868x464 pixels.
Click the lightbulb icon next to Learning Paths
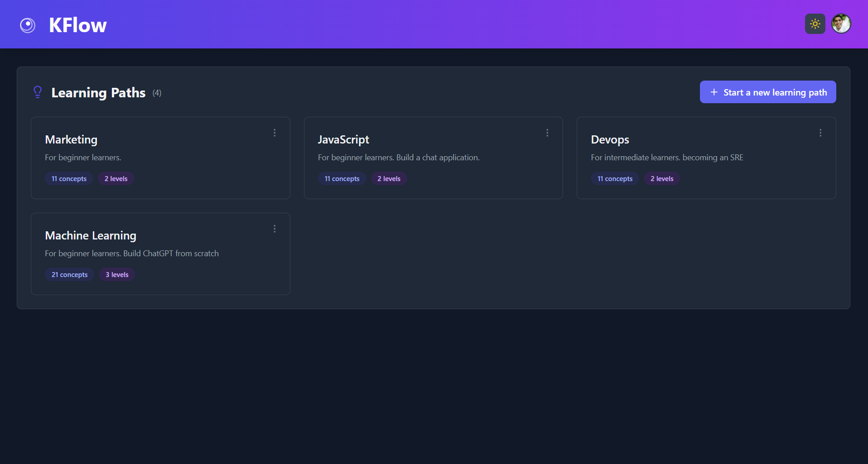point(37,92)
